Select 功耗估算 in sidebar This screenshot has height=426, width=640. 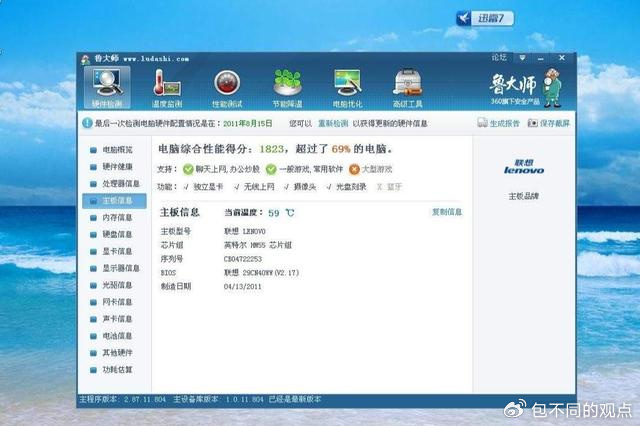pyautogui.click(x=117, y=370)
